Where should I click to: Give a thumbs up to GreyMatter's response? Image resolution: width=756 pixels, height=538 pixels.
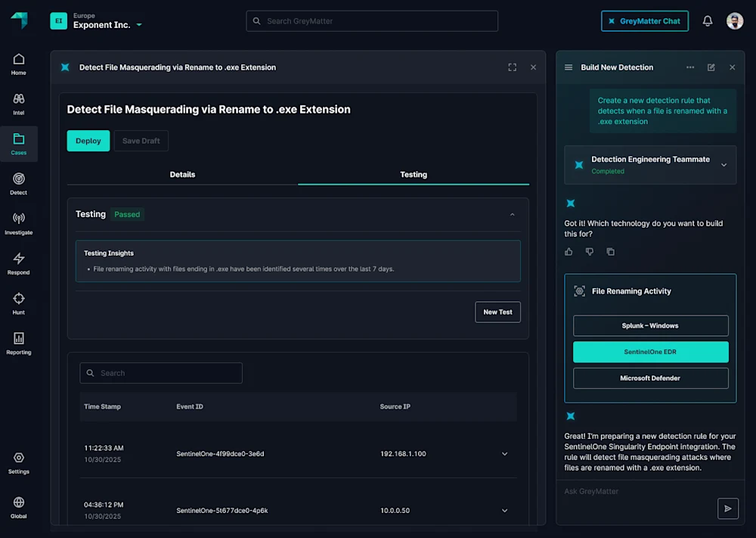point(569,251)
